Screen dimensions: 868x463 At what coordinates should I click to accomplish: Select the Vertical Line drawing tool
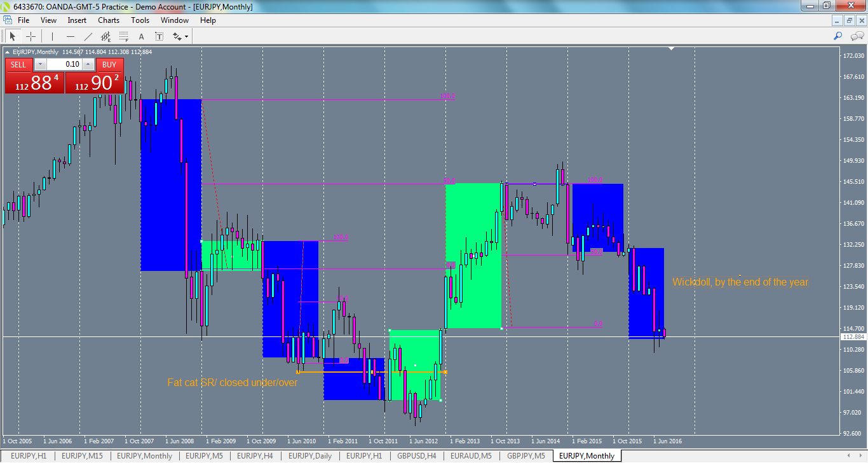coord(52,36)
